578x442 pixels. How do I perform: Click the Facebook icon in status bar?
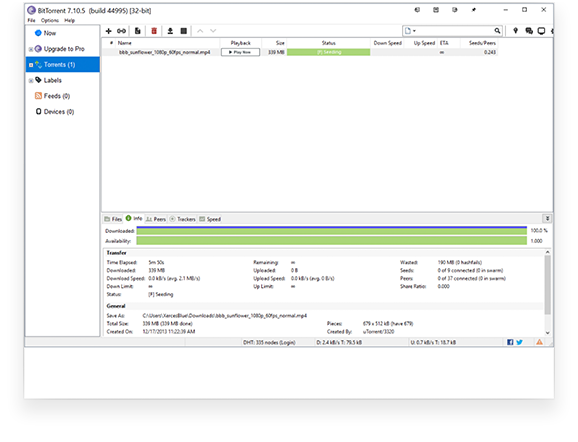point(510,342)
